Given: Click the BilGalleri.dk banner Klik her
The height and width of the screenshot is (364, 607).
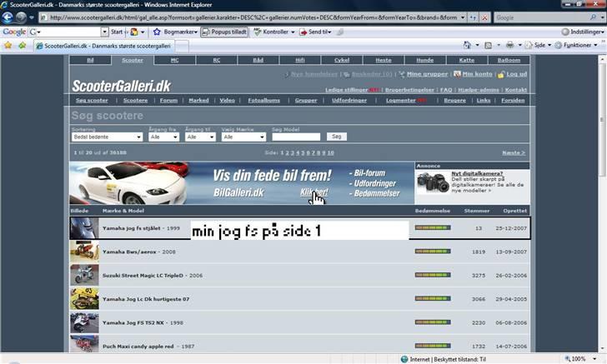Looking at the screenshot, I should 314,192.
